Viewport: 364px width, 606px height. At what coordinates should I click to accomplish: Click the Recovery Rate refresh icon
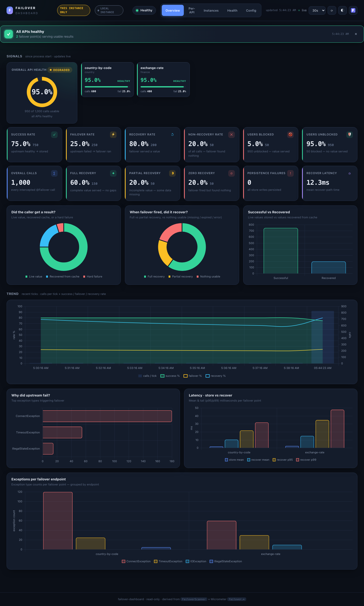(x=172, y=135)
